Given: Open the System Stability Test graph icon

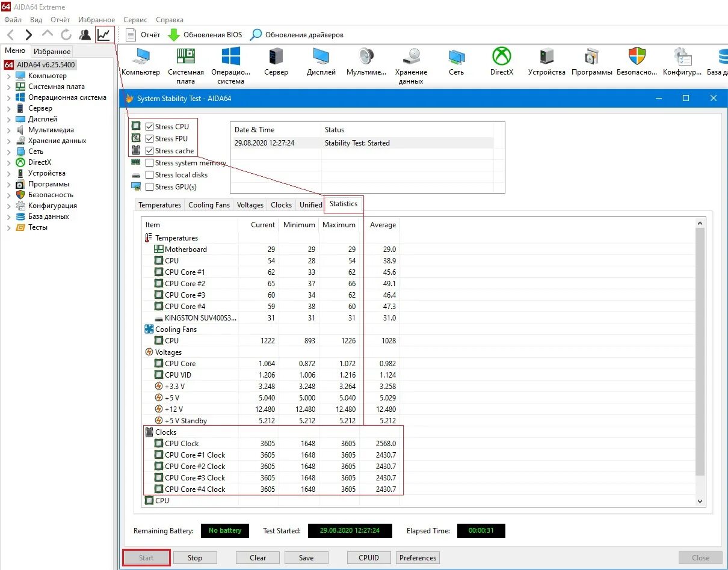Looking at the screenshot, I should pos(104,35).
